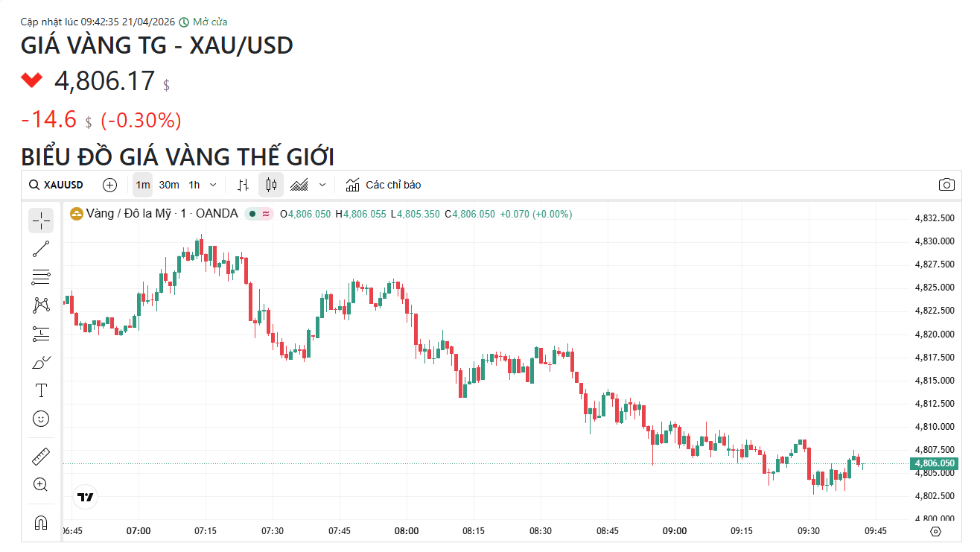Open the emoji icons tool
The width and height of the screenshot is (980, 552).
click(41, 419)
